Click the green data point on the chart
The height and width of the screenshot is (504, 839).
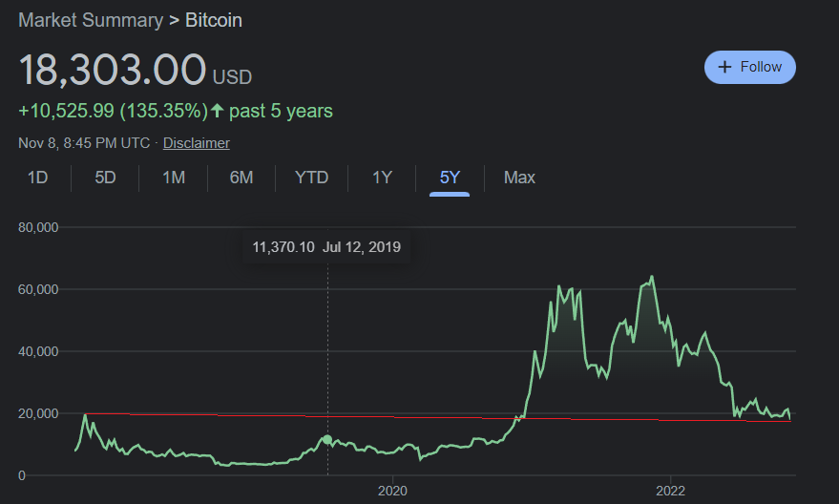point(327,440)
